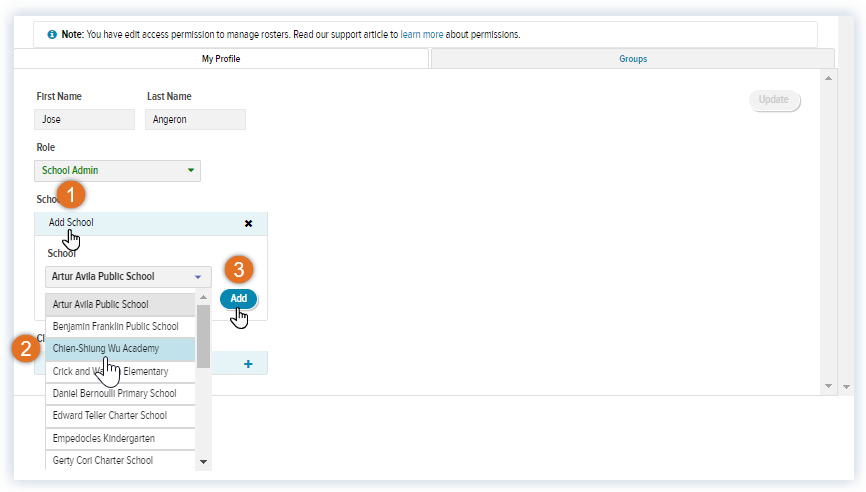Viewport: 866px width, 492px height.
Task: Click the Add School header
Action: (x=151, y=223)
